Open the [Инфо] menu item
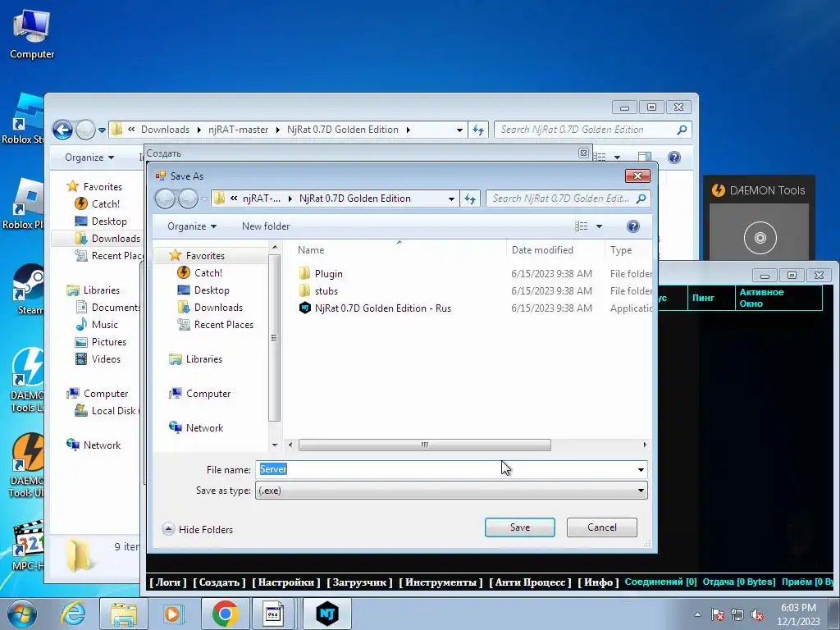Image resolution: width=840 pixels, height=630 pixels. pos(598,582)
